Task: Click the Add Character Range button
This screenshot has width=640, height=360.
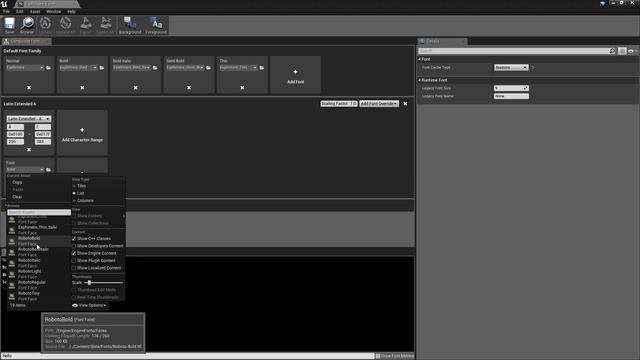Action: pyautogui.click(x=82, y=133)
